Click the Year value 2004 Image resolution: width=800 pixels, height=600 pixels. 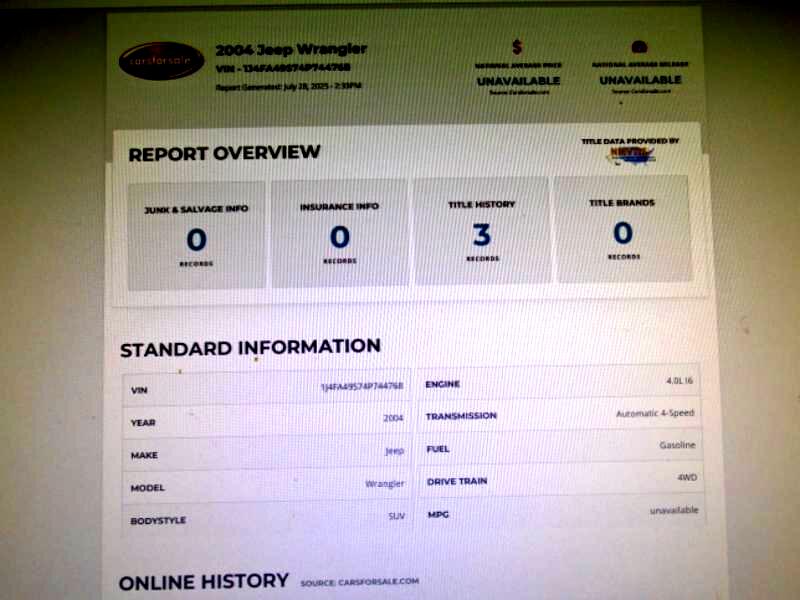point(393,418)
